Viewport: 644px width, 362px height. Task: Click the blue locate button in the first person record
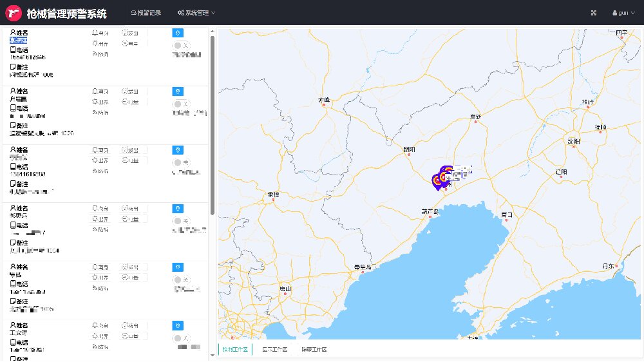(178, 33)
